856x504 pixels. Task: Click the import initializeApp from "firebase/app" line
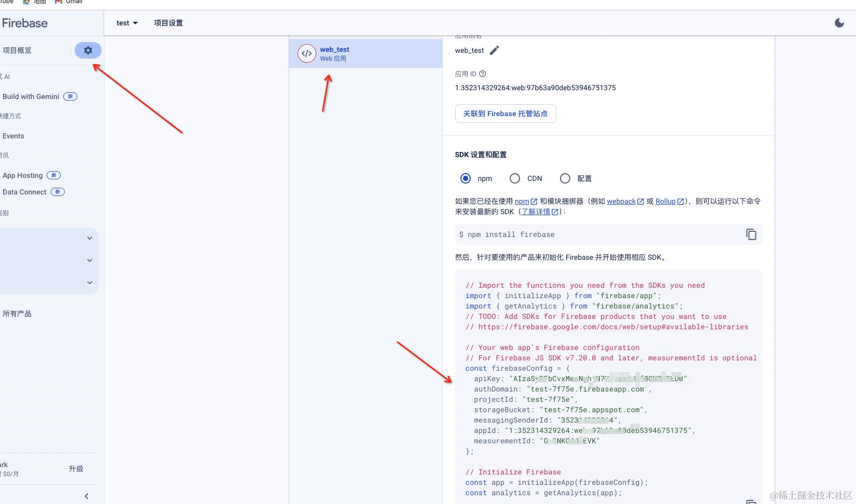coord(563,296)
